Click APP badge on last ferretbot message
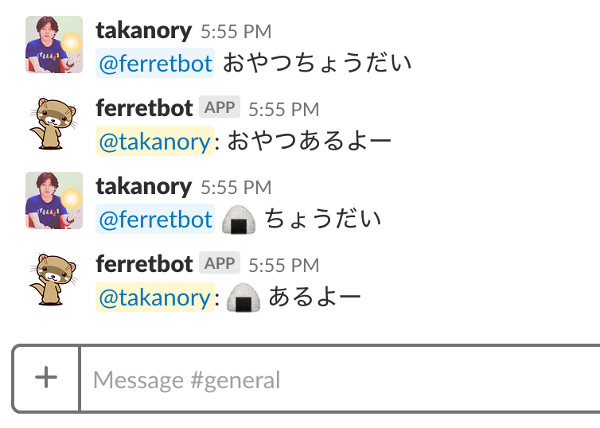600x428 pixels. (x=219, y=263)
